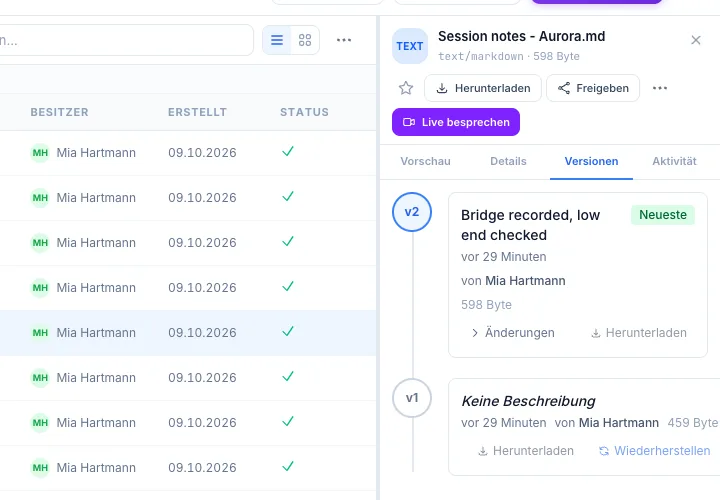
Task: Open the Details tab
Action: pos(508,161)
